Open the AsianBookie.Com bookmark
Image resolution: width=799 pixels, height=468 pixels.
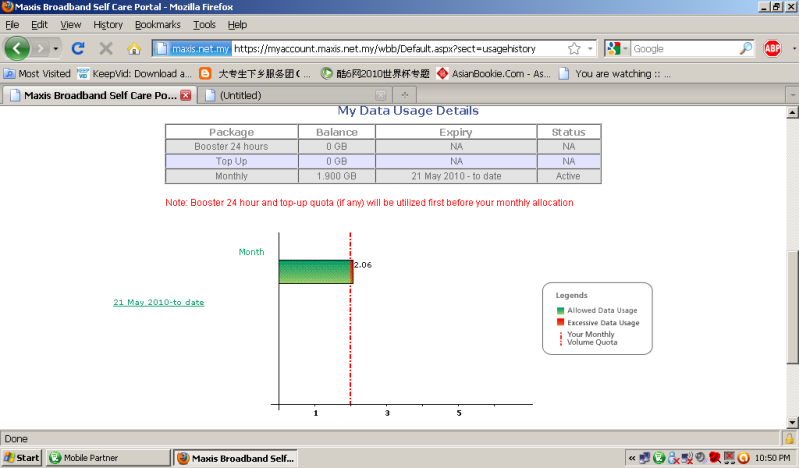coord(494,74)
